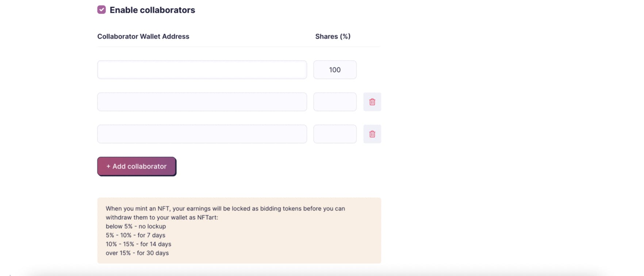Delete the second collaborator row with trash icon
The image size is (644, 276).
pos(372,102)
